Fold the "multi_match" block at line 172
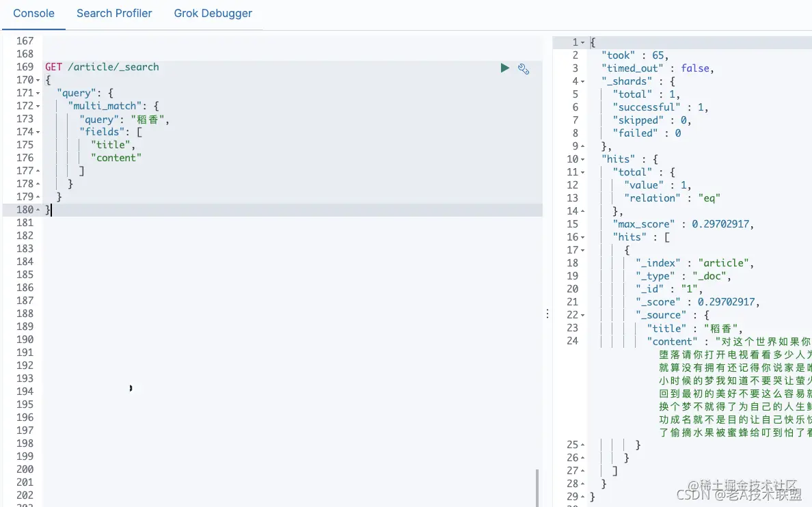Viewport: 812px width, 507px height. (x=38, y=106)
